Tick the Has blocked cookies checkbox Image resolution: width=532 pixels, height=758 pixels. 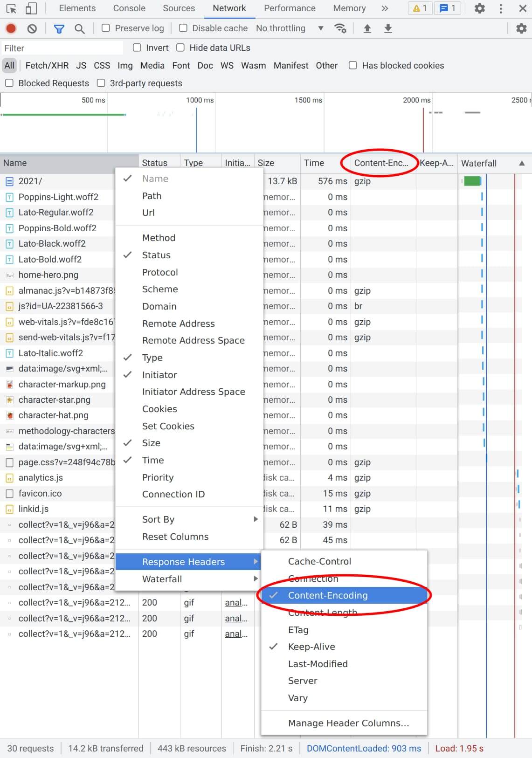[x=353, y=66]
